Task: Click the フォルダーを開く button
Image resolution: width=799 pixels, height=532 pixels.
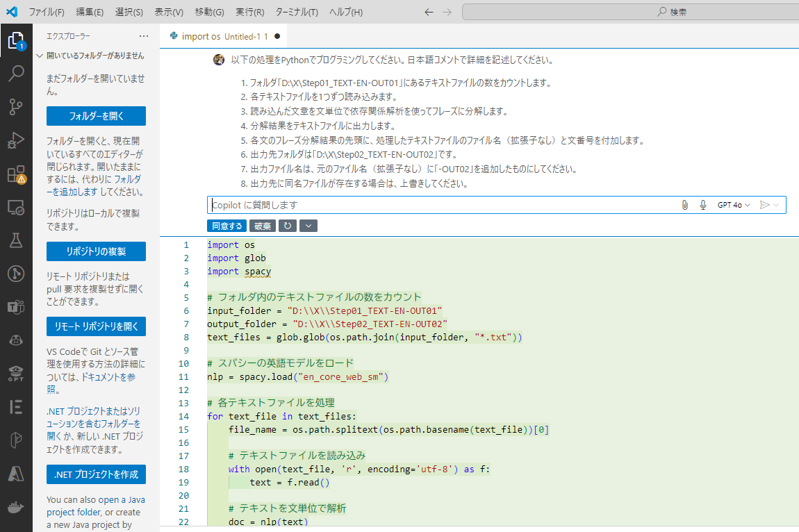Action: point(96,116)
